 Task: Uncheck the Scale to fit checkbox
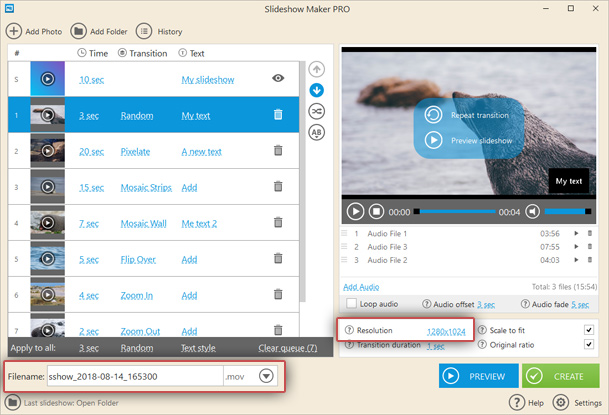pyautogui.click(x=589, y=330)
